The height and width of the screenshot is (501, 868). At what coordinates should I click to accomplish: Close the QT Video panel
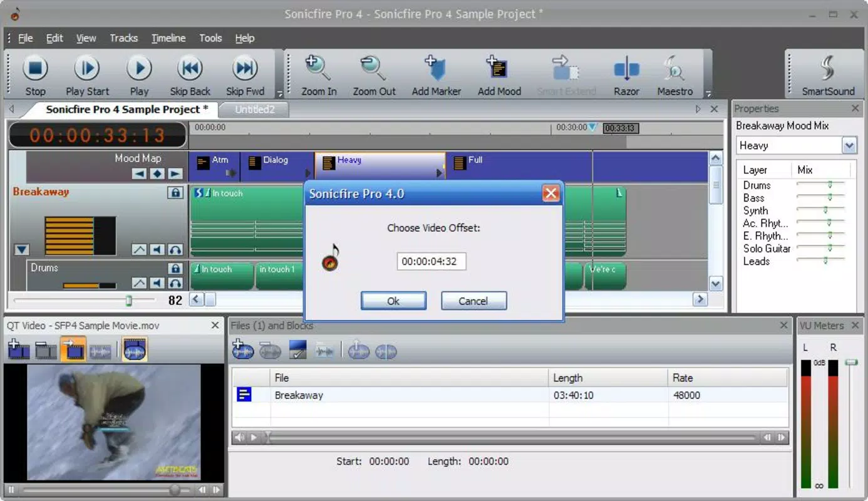coord(215,326)
